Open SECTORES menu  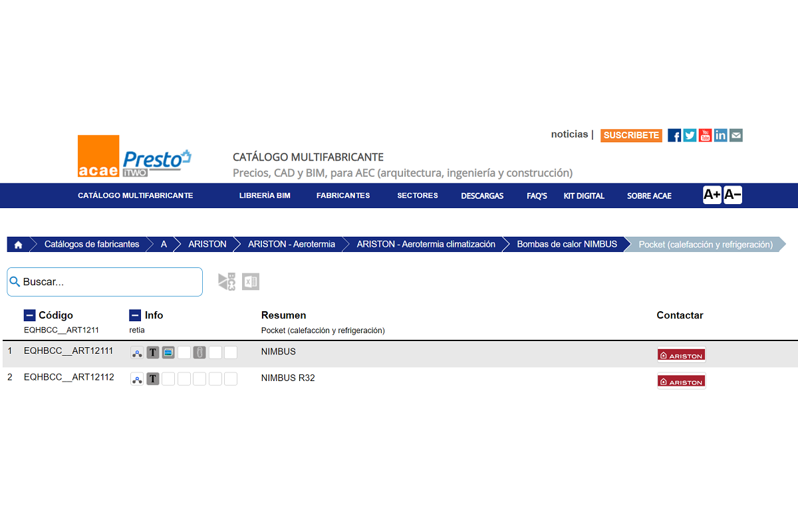point(418,196)
